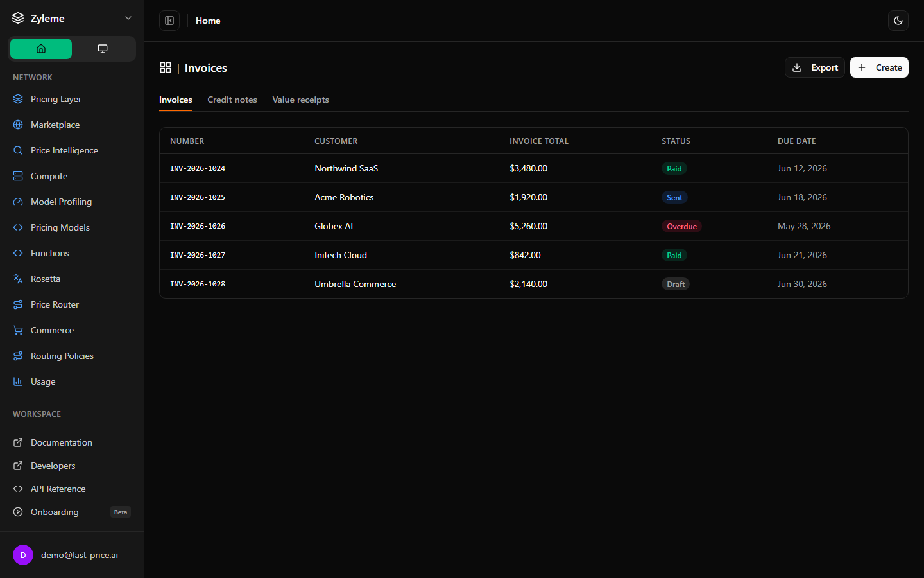Click the DUE DATE column header

pos(797,141)
